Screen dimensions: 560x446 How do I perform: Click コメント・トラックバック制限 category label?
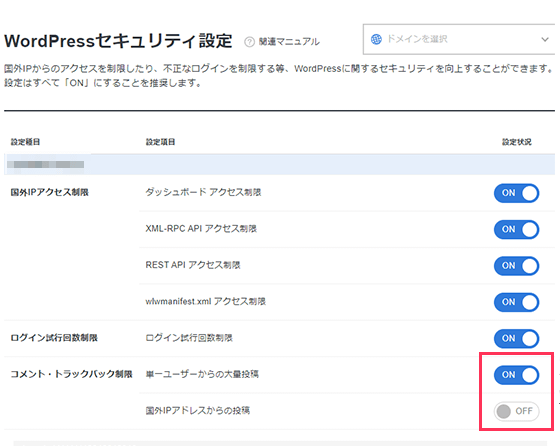coord(71,374)
